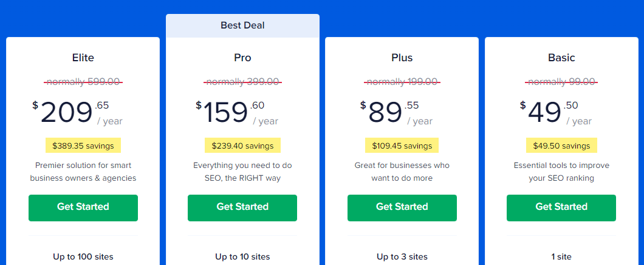The width and height of the screenshot is (644, 265).
Task: Click the Up to 10 sites text
Action: [x=242, y=257]
